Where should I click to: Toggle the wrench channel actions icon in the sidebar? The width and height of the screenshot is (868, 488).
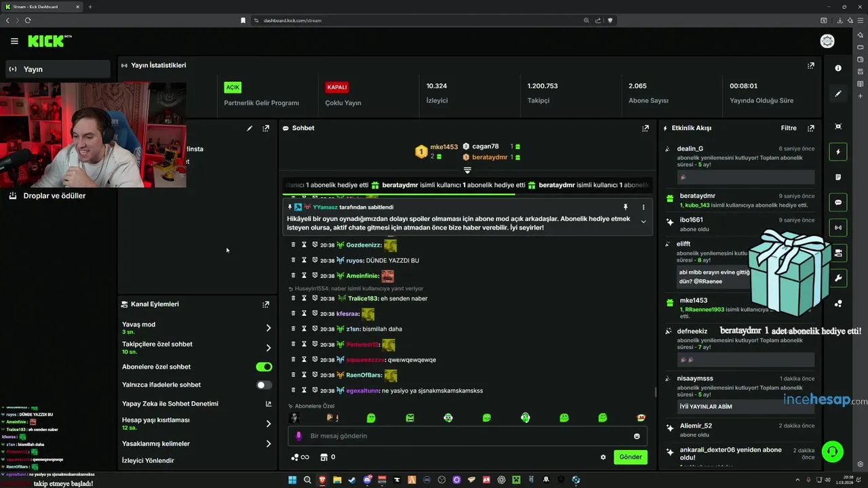point(838,278)
